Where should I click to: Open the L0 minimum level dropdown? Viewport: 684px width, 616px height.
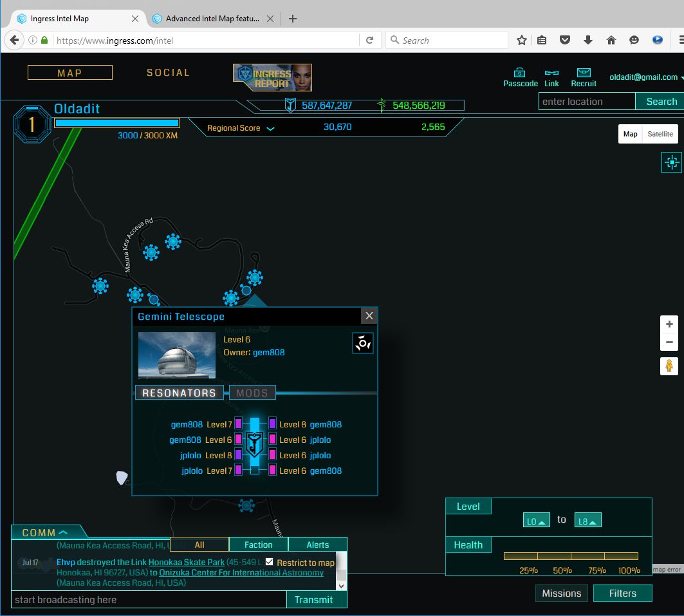click(x=536, y=521)
